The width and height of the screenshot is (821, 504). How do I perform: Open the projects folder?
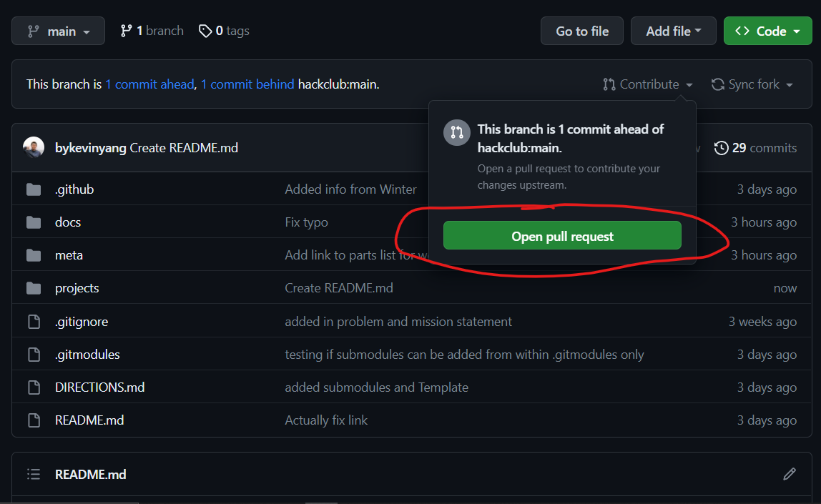[x=77, y=288]
